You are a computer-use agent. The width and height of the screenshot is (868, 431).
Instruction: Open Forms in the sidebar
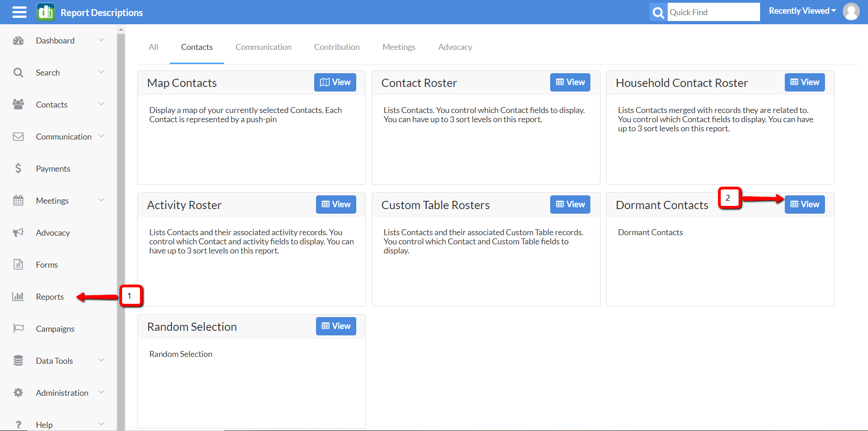[x=47, y=265]
